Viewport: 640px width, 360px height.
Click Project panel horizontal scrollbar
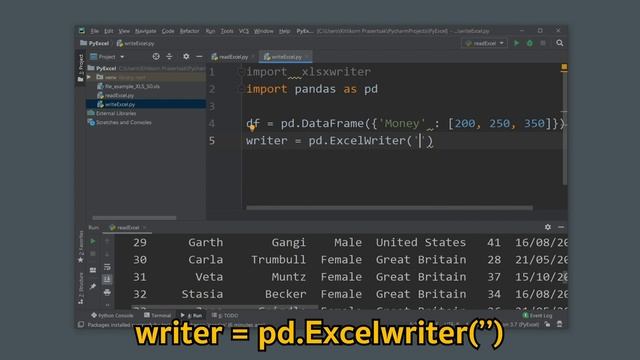point(134,218)
